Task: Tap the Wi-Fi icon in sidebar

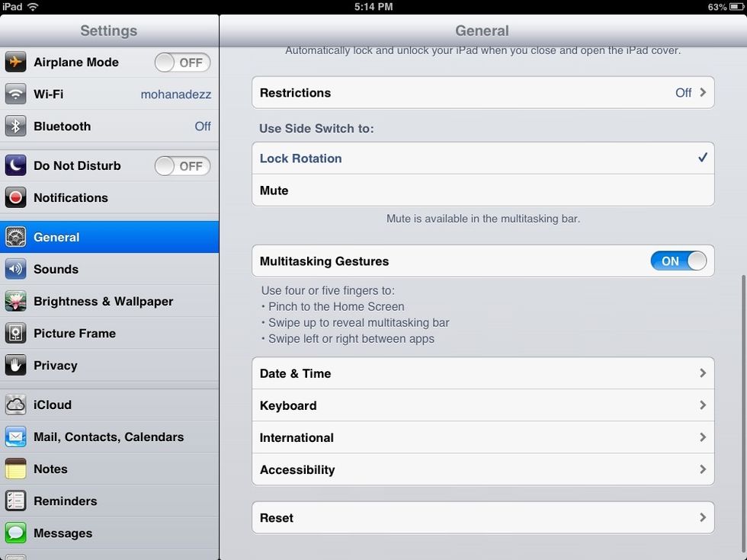Action: coord(15,94)
